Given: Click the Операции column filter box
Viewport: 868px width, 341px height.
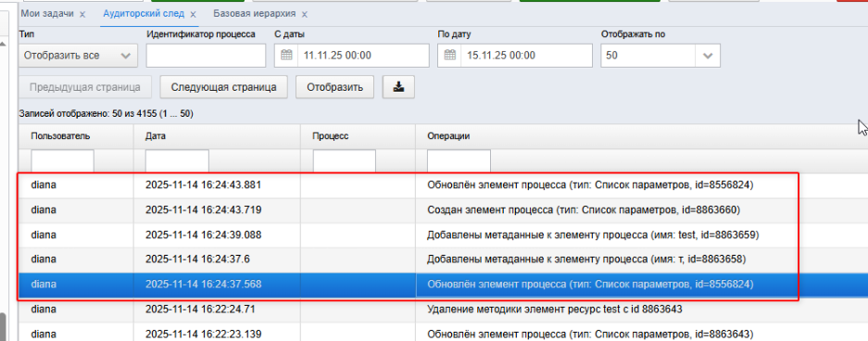Looking at the screenshot, I should 459,161.
